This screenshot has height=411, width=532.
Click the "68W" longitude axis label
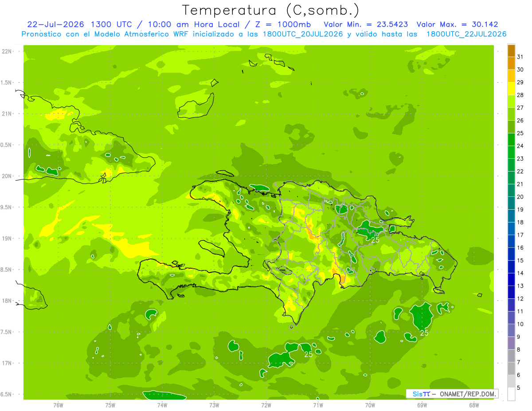pos(474,405)
